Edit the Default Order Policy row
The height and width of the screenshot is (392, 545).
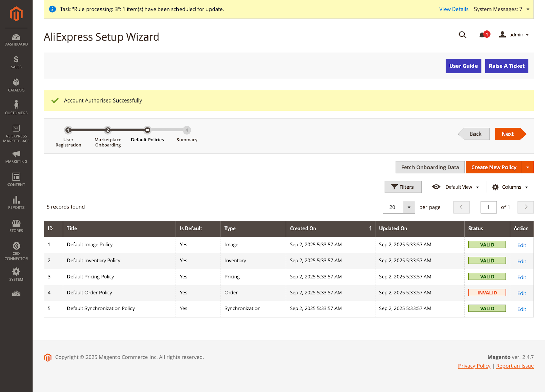521,293
